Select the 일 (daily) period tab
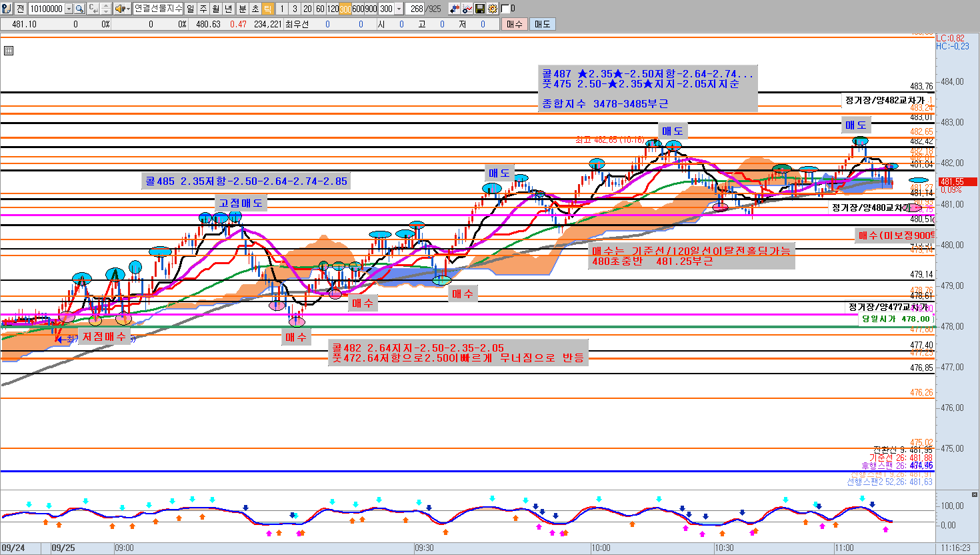This screenshot has height=555, width=980. 191,9
